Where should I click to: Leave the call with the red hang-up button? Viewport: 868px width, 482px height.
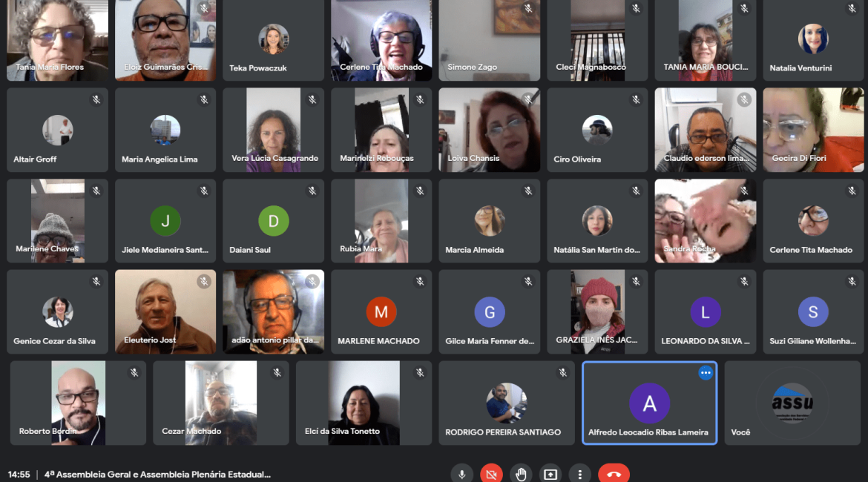point(614,474)
